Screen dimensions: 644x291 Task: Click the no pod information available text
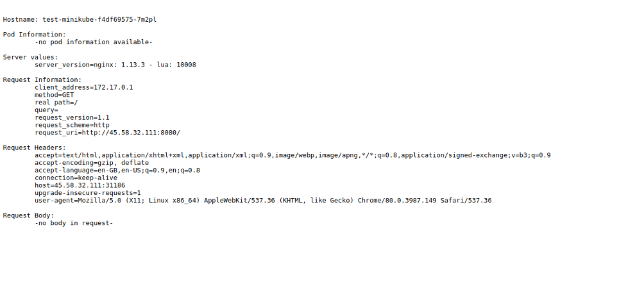(x=94, y=42)
